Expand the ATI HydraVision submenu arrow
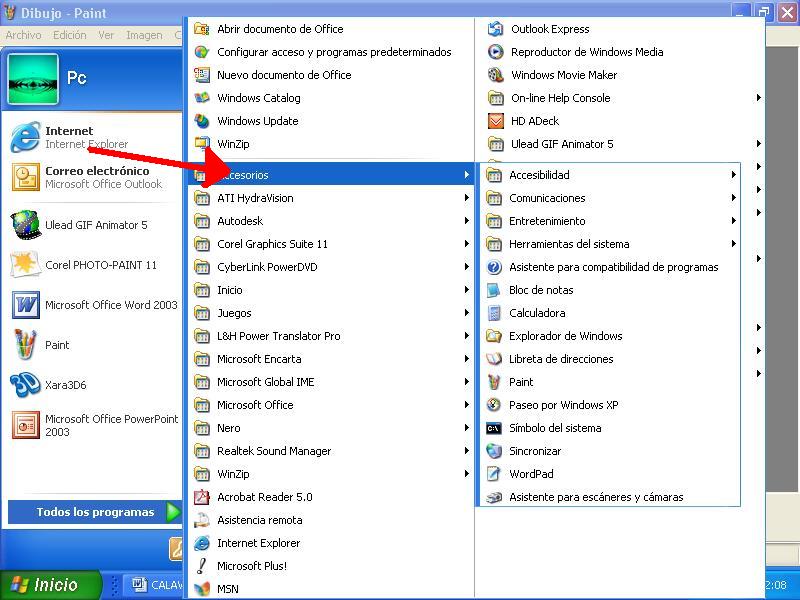This screenshot has width=800, height=600. pyautogui.click(x=466, y=198)
